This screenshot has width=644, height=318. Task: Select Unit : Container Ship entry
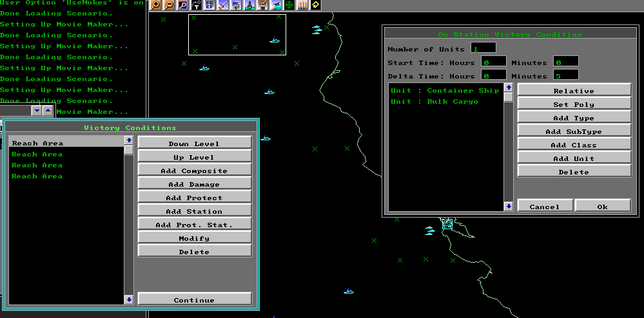pos(445,90)
